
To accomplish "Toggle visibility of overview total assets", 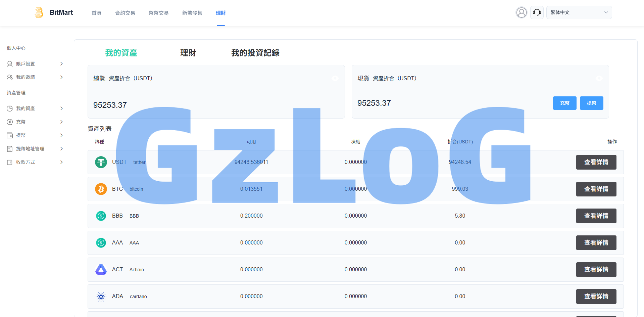I will [335, 78].
